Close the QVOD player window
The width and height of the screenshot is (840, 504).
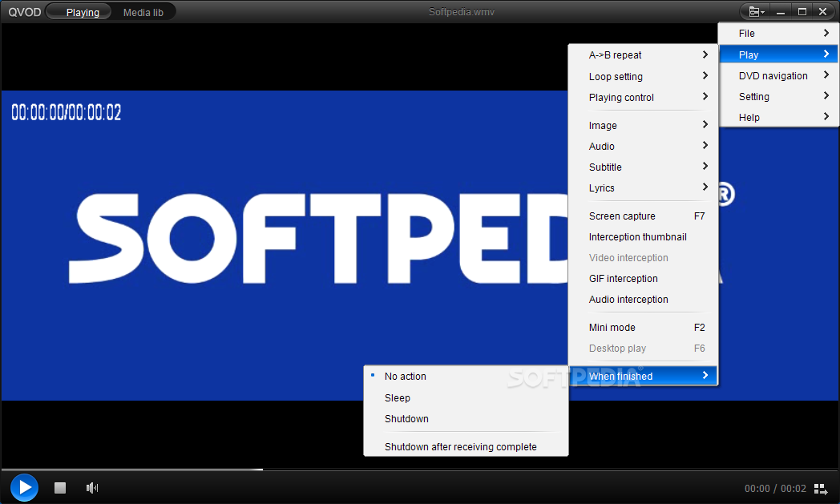coord(823,12)
